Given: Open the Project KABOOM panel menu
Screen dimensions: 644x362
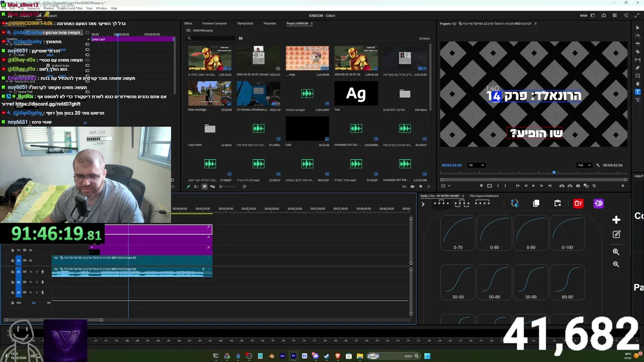Looking at the screenshot, I should click(311, 24).
